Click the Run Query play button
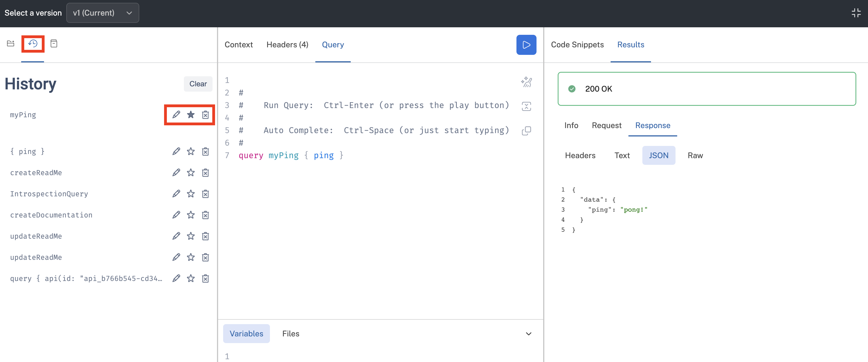Viewport: 868px width, 362px height. click(x=526, y=44)
